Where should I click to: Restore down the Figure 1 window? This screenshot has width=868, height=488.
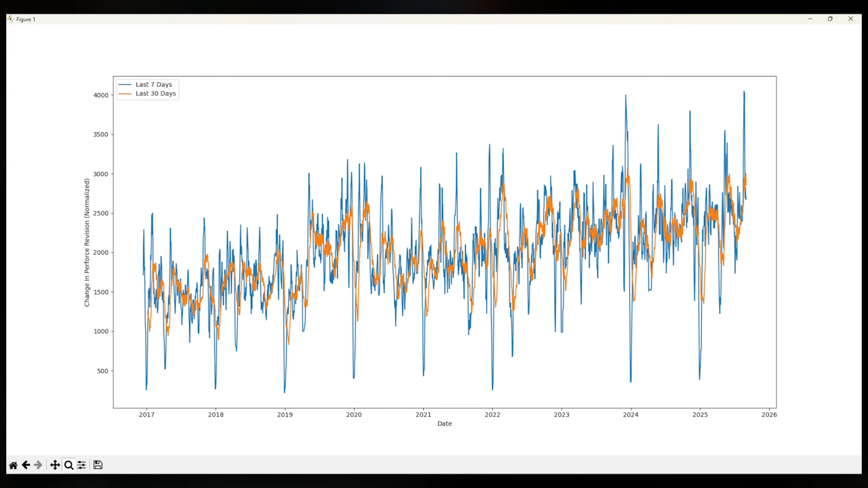(830, 19)
